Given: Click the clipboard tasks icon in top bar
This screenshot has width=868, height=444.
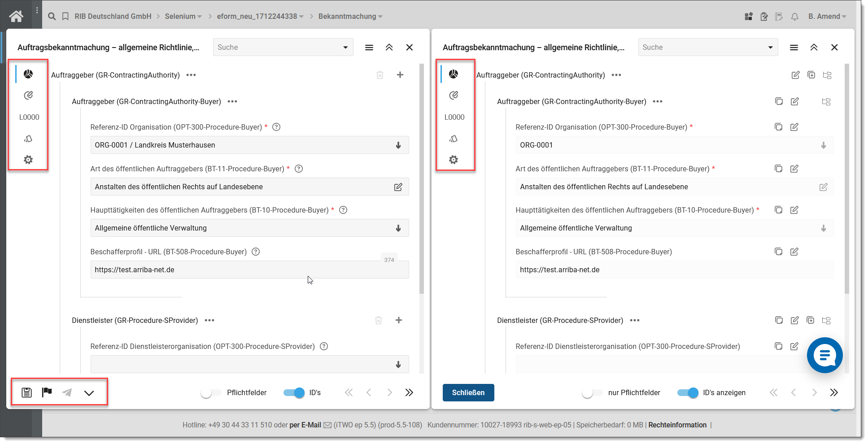Looking at the screenshot, I should (764, 17).
